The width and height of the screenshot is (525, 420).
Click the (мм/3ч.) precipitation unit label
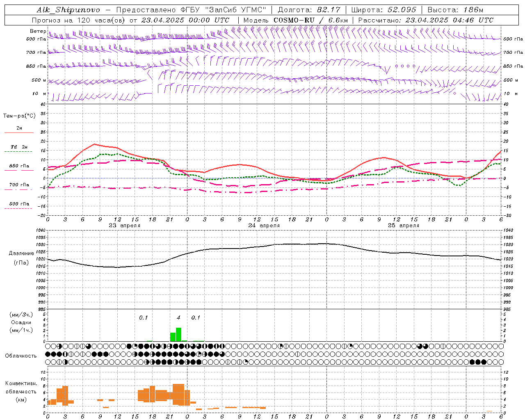(21, 315)
